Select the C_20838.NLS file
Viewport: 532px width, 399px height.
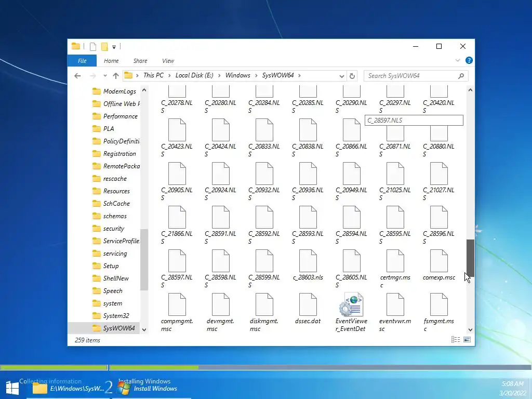tap(308, 138)
